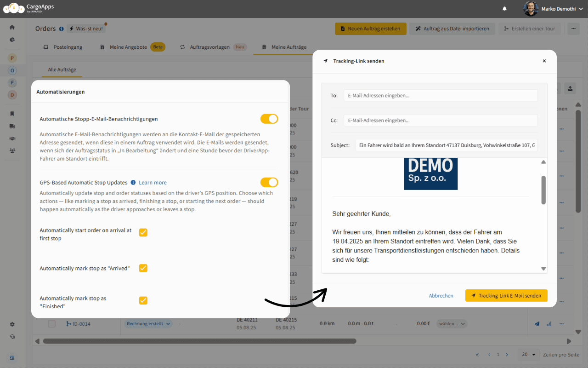Open the support headset icon at bottom sidebar
Image resolution: width=588 pixels, height=368 pixels.
(12, 336)
